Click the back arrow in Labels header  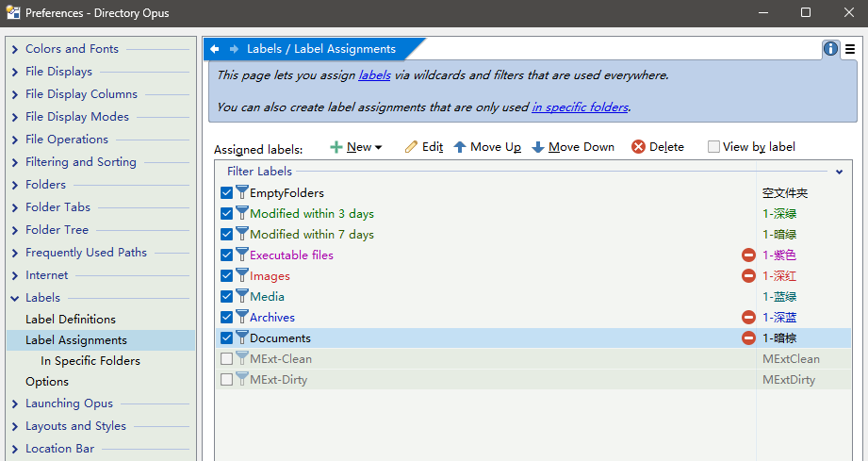[215, 49]
